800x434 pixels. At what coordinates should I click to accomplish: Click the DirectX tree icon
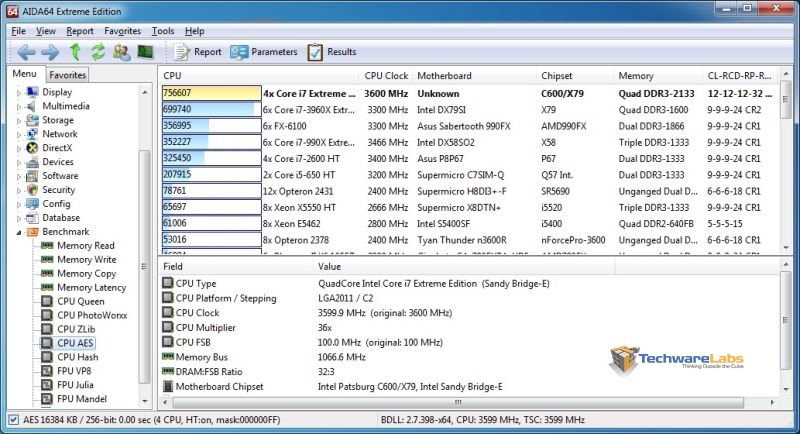pos(32,148)
